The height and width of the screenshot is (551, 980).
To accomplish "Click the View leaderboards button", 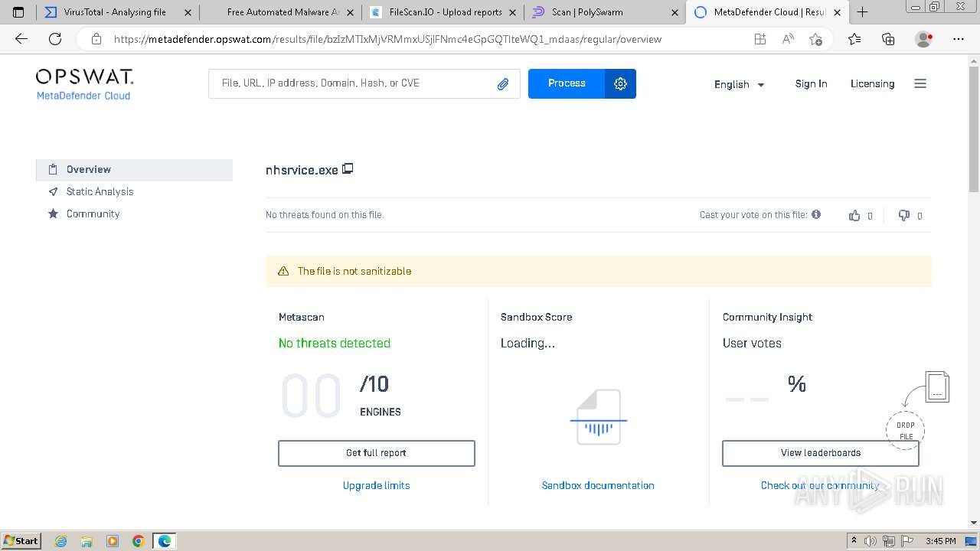I will click(821, 453).
